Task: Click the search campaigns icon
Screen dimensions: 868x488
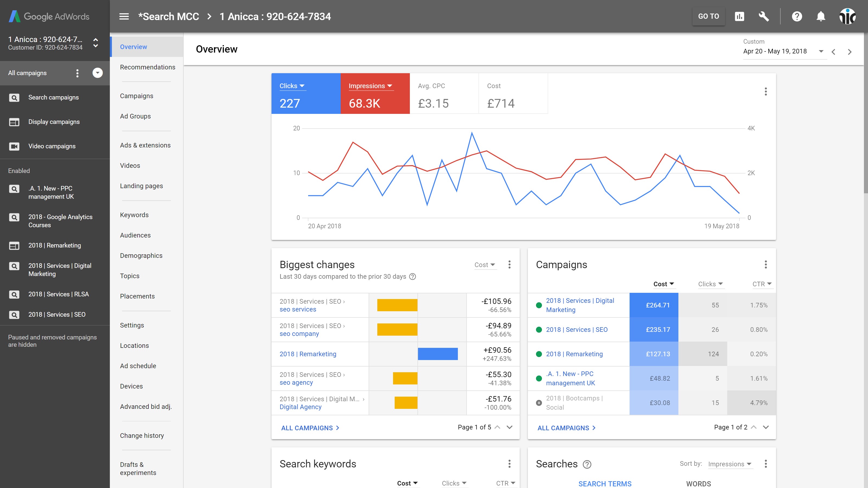Action: pyautogui.click(x=14, y=97)
